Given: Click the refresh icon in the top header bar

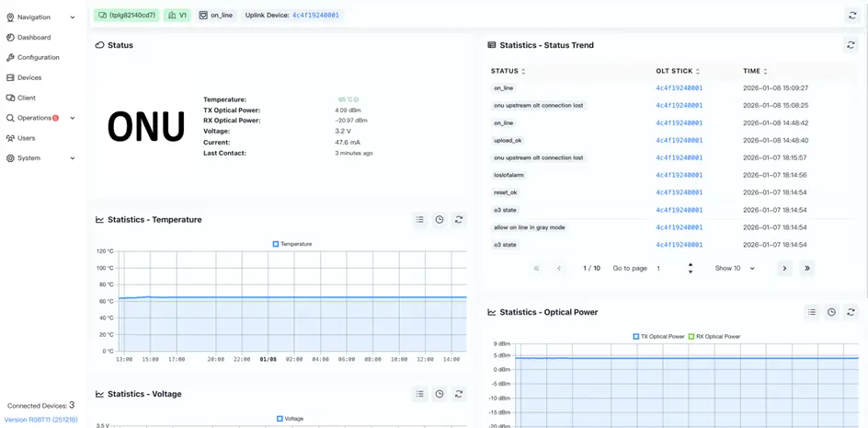Looking at the screenshot, I should [x=851, y=16].
